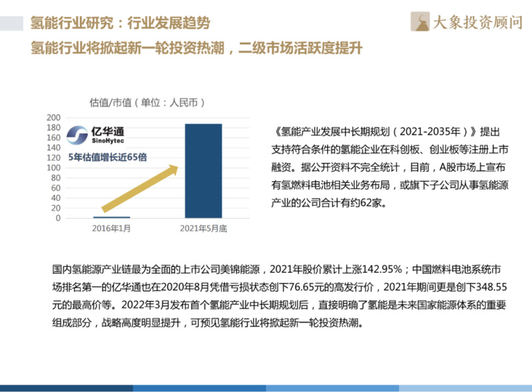Click the 5年估值增长近65倍 label
The height and width of the screenshot is (392, 532).
click(107, 157)
